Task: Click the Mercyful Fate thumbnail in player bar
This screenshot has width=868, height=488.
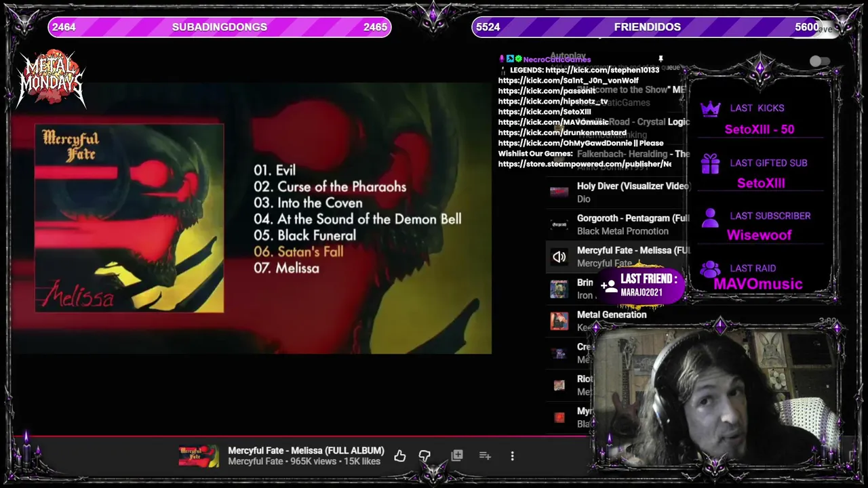Action: coord(199,456)
